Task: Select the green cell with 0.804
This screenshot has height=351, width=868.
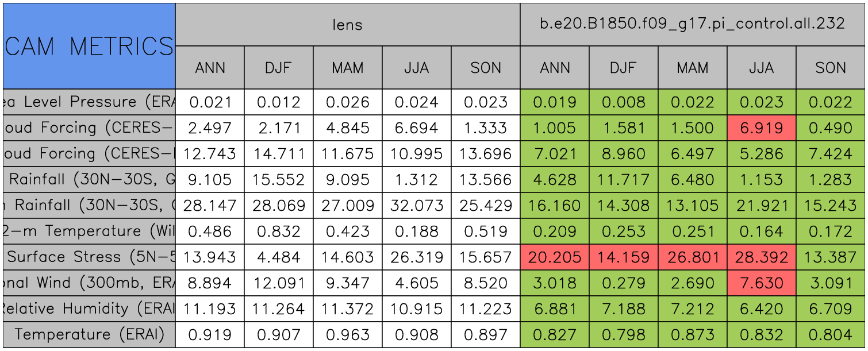Action: pos(831,335)
